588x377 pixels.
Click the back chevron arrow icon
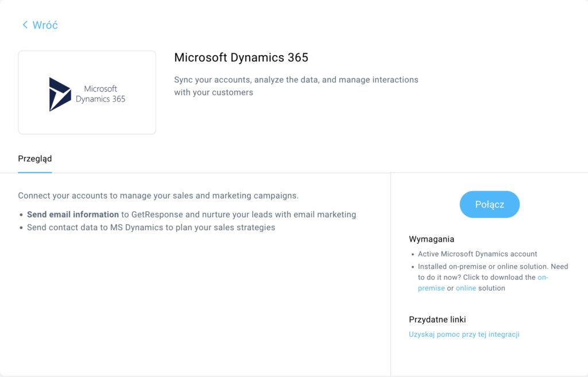pos(25,25)
